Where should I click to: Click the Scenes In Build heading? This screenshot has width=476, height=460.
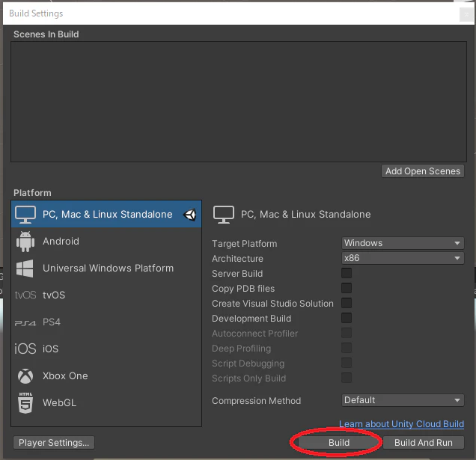click(x=46, y=34)
